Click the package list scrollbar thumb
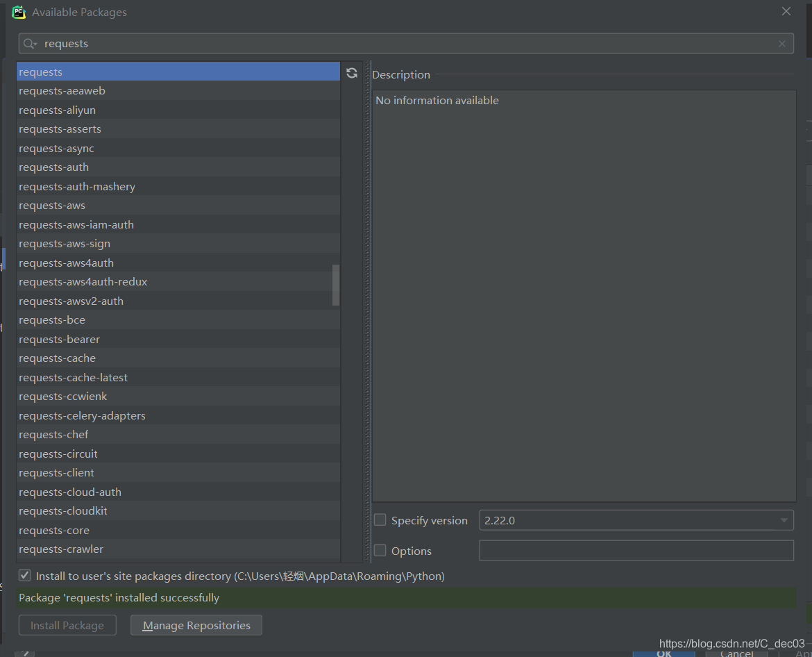Screen dimensions: 812x657 336,285
